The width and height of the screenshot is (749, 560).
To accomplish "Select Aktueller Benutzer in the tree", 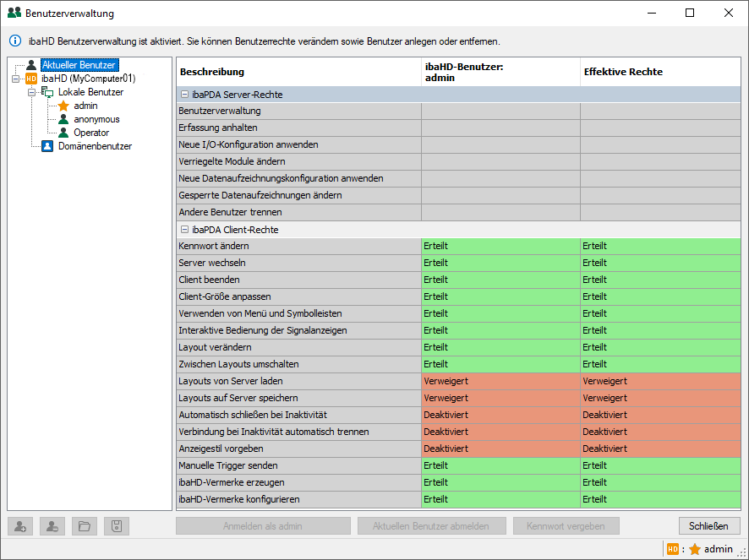I will click(79, 65).
